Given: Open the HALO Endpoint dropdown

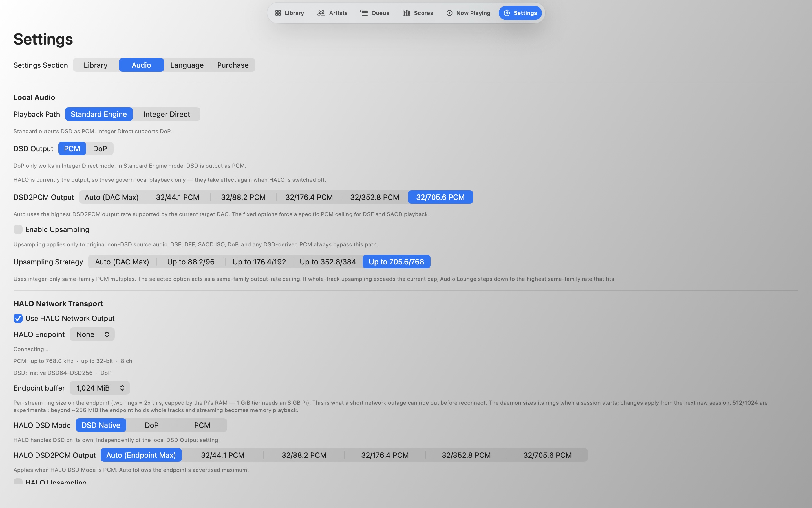Looking at the screenshot, I should (92, 334).
